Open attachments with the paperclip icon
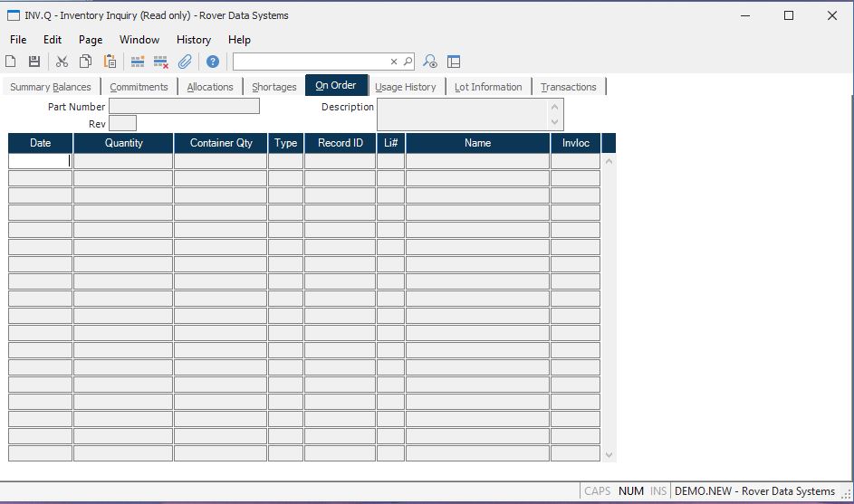854x504 pixels. pos(185,62)
